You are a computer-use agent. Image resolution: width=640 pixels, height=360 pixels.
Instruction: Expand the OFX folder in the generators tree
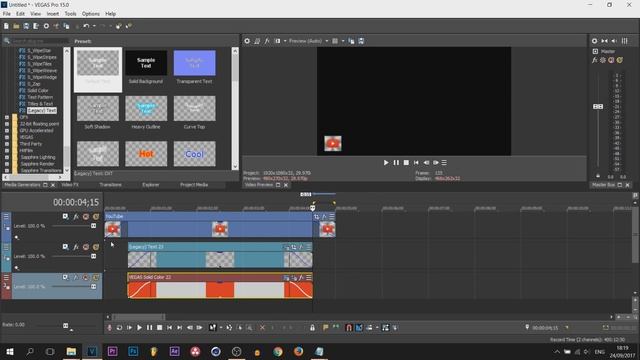[7, 117]
